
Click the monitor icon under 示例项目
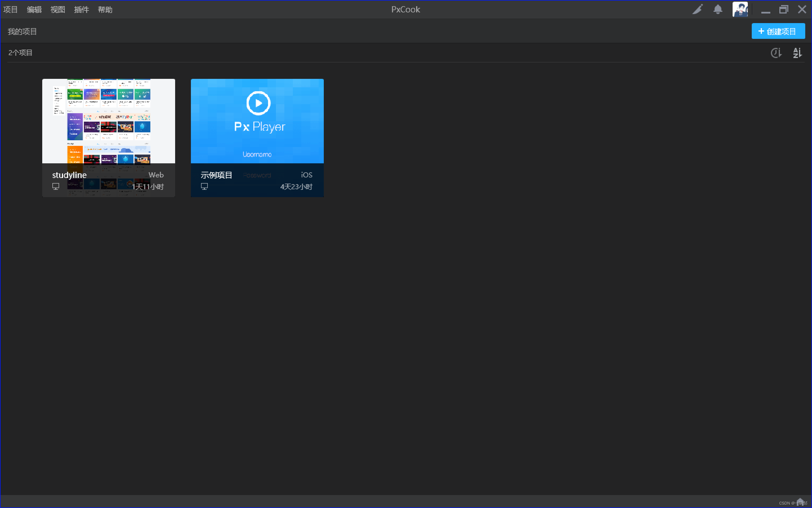tap(204, 186)
